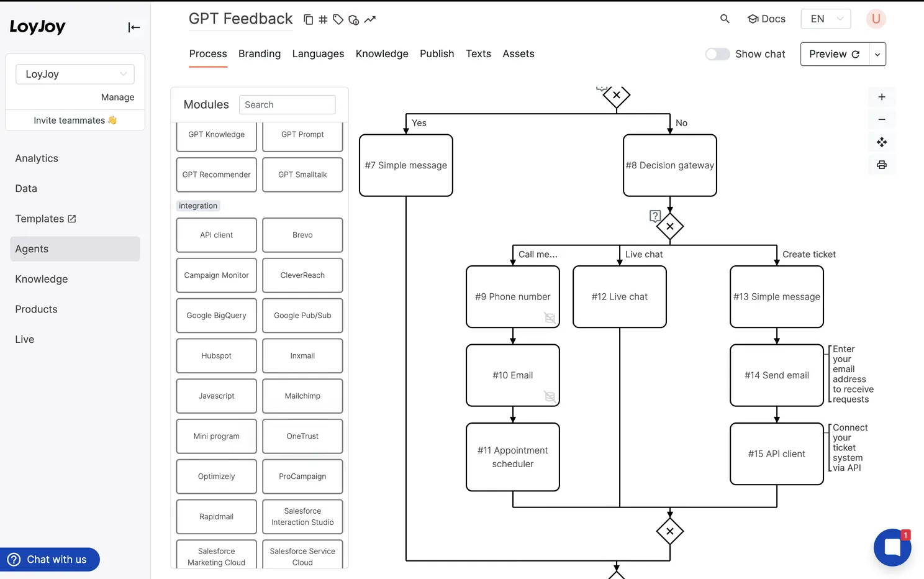This screenshot has width=924, height=579.
Task: Open analytics via the trend-line icon
Action: tap(369, 19)
